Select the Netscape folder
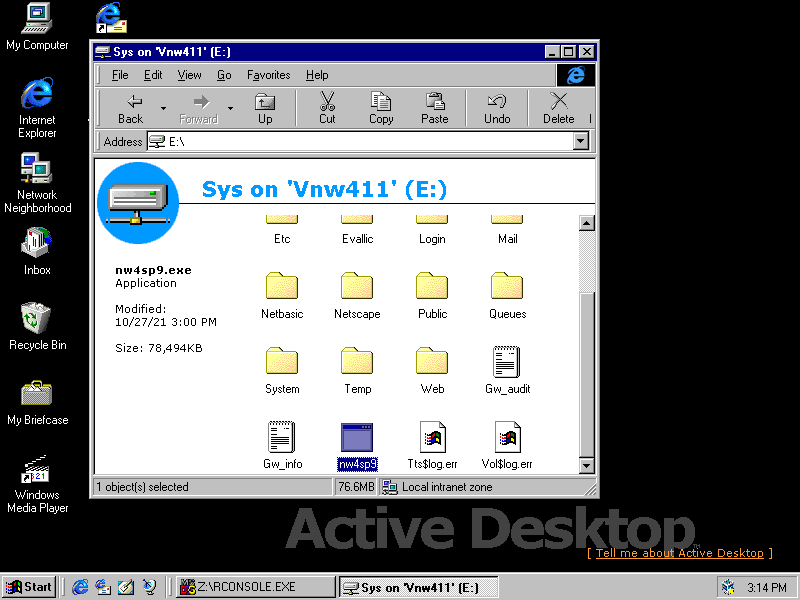The height and width of the screenshot is (600, 800). [x=357, y=295]
